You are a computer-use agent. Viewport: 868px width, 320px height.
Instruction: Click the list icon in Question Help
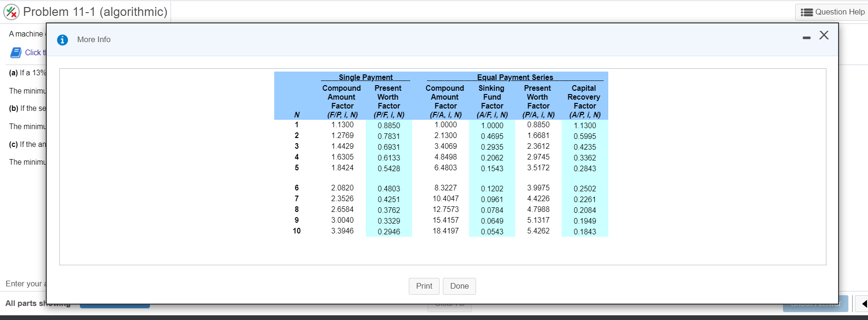point(807,12)
